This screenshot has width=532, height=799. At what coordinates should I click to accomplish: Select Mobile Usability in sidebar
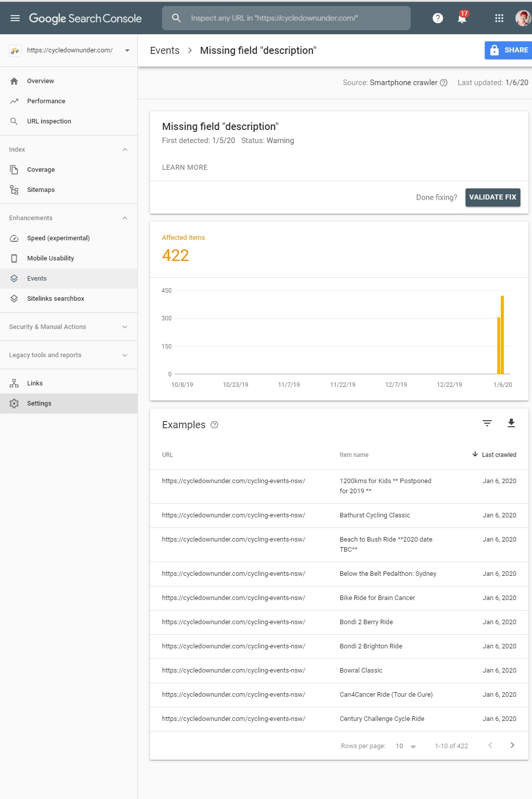50,258
